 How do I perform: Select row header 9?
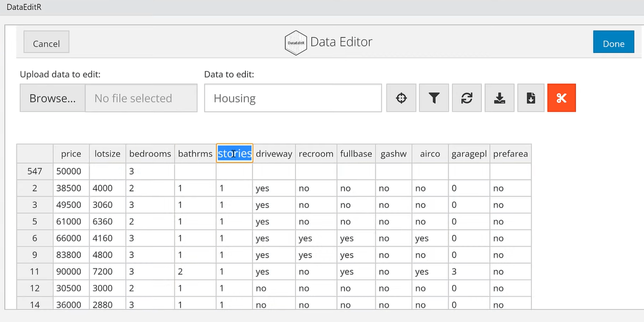(35, 255)
